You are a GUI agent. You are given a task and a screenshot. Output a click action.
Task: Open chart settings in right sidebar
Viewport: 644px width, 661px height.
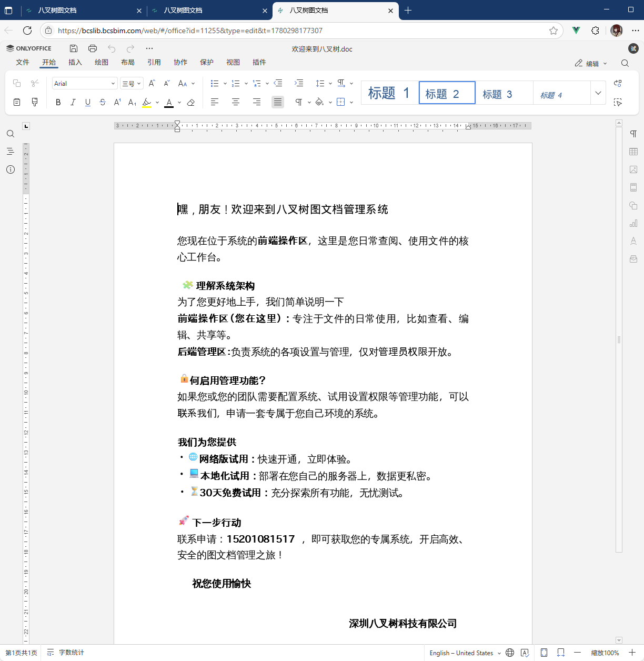(x=633, y=223)
